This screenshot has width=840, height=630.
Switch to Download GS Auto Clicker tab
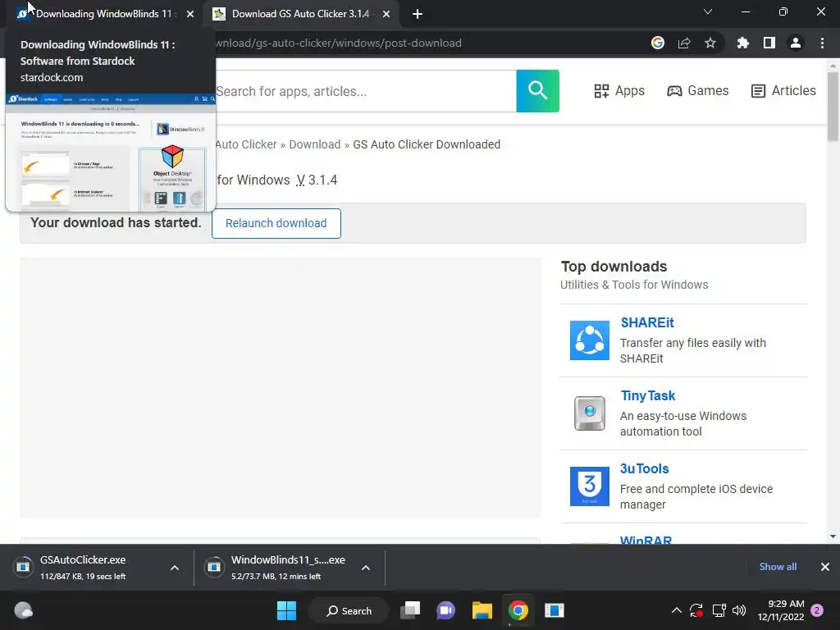click(300, 14)
